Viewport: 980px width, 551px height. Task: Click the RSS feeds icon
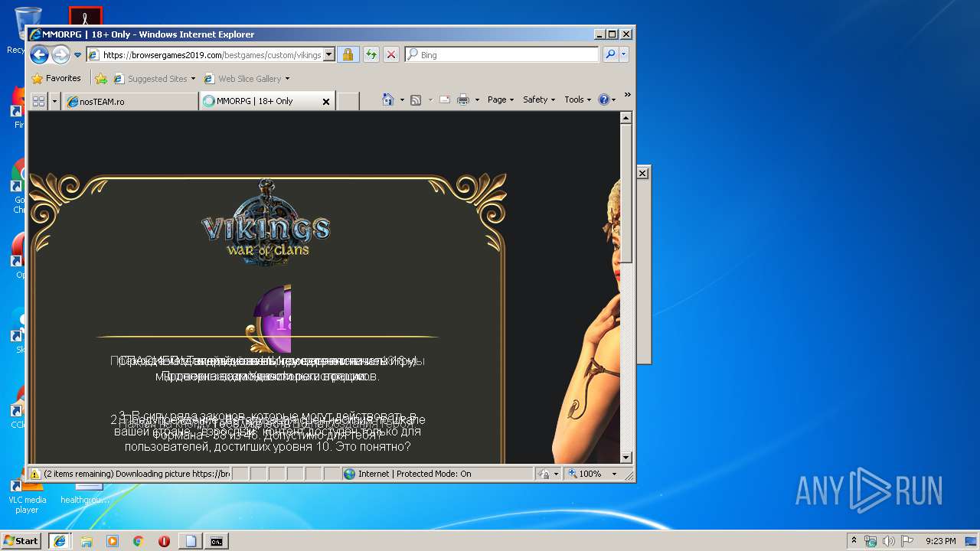tap(416, 99)
